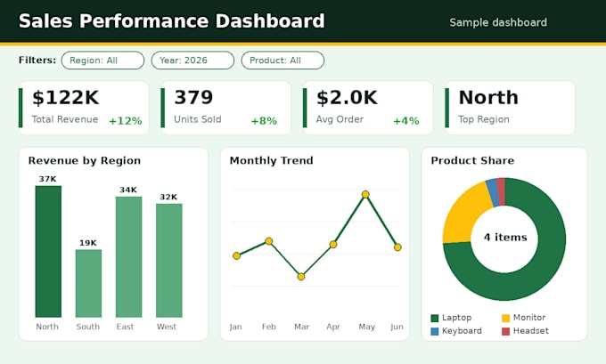Click the Mar data point on trend line
Screen dimensions: 606x364
click(x=301, y=277)
